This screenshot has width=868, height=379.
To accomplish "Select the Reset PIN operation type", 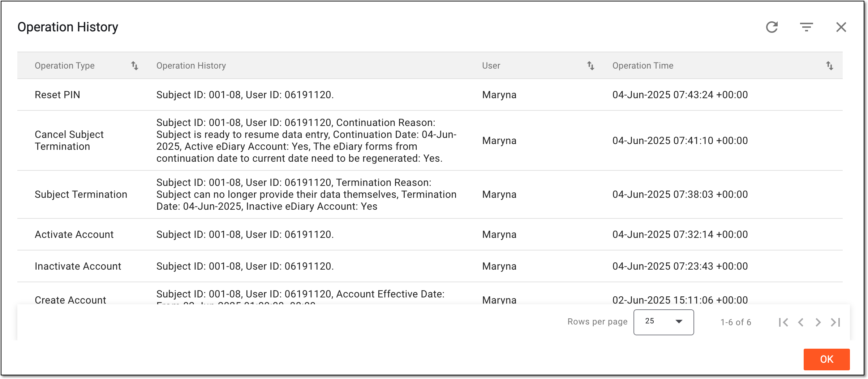I will click(x=57, y=95).
